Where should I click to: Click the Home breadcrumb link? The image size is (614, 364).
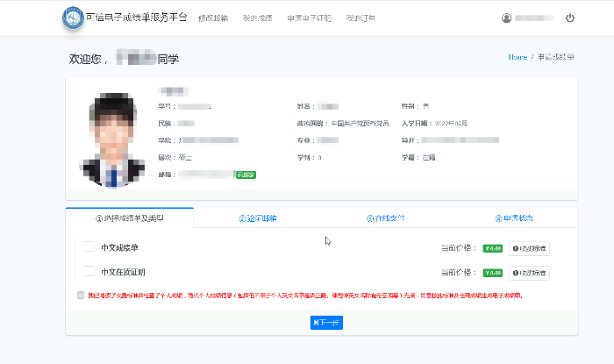(518, 57)
